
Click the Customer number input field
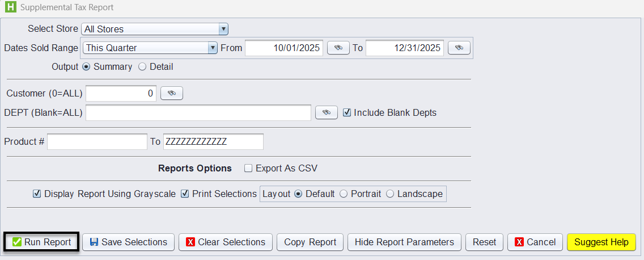click(121, 93)
